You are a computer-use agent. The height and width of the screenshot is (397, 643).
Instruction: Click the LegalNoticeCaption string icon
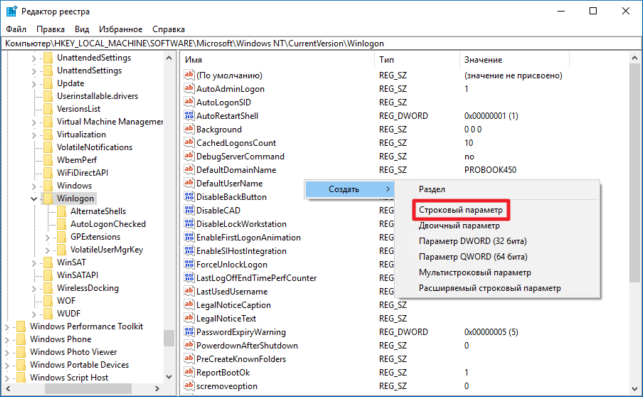click(189, 305)
